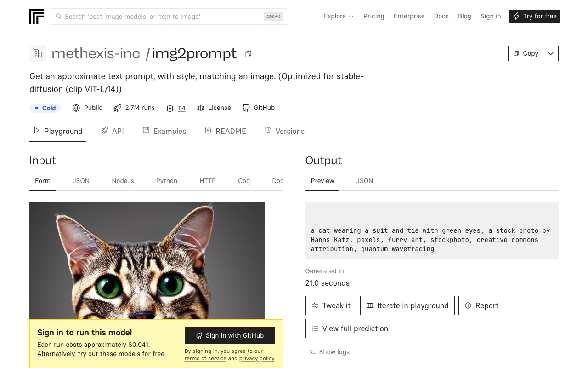Open the methexis-inc organization link
Screen dimensions: 588x368
tap(96, 53)
